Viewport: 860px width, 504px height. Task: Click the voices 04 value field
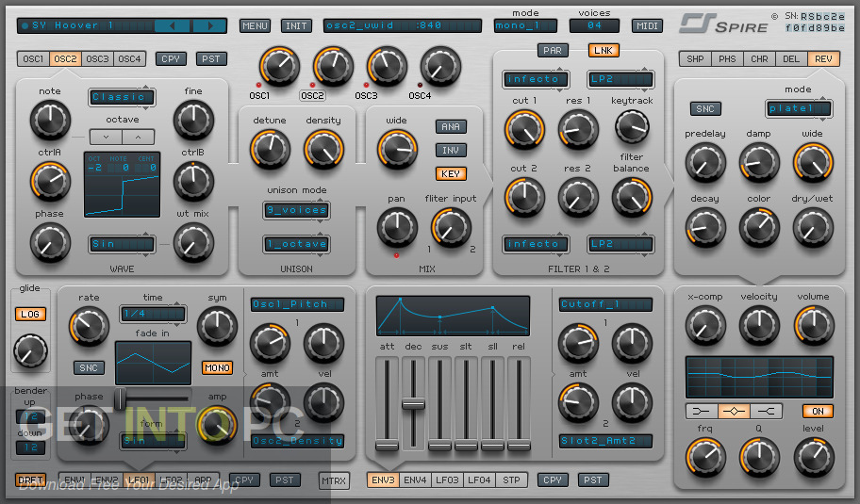tap(594, 25)
